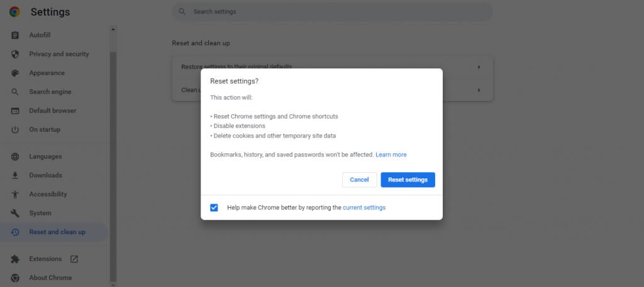Open the About Chrome page
This screenshot has height=287, width=644.
click(50, 278)
